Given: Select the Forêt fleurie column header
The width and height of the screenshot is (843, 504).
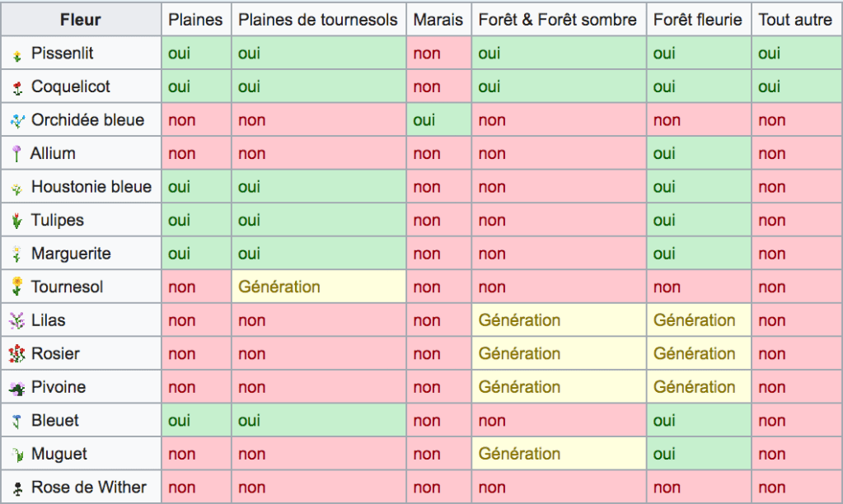Looking at the screenshot, I should (697, 20).
